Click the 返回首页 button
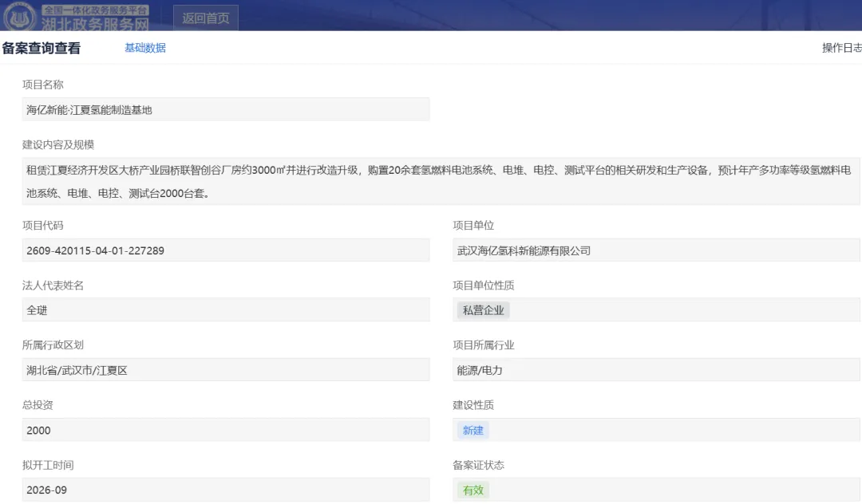Screen dimensions: 862x504 pyautogui.click(x=206, y=18)
